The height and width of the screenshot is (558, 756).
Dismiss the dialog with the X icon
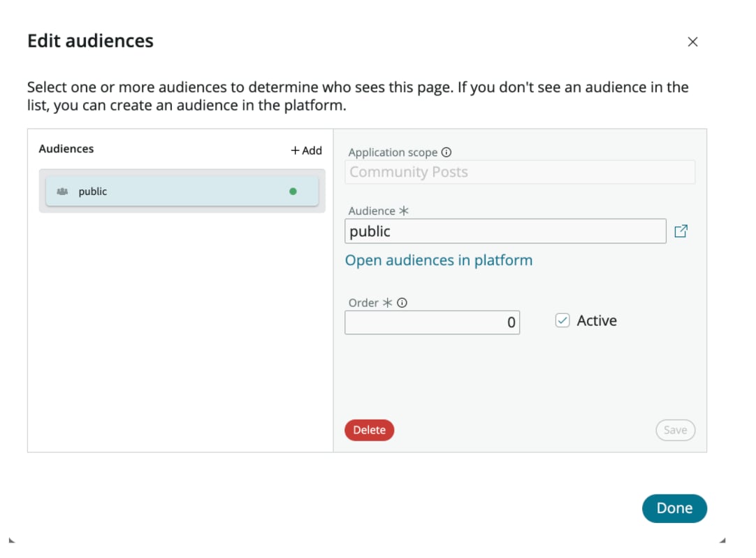pyautogui.click(x=692, y=41)
